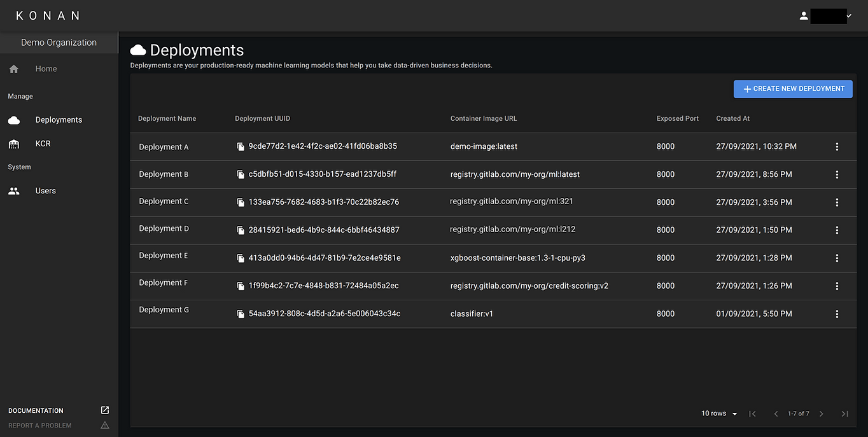868x437 pixels.
Task: Open more options for Deployment G
Action: pos(837,314)
